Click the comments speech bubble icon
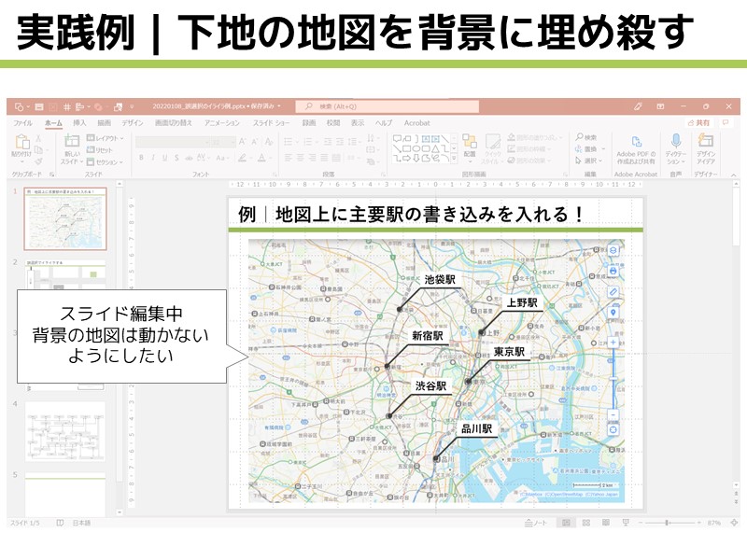747x560 pixels. [726, 123]
